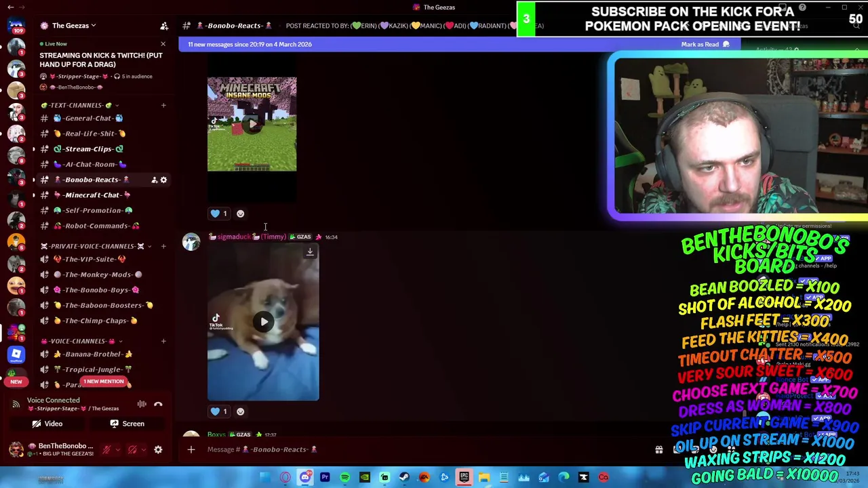
Task: Open Opera GX browser taskbar icon
Action: pyautogui.click(x=285, y=477)
